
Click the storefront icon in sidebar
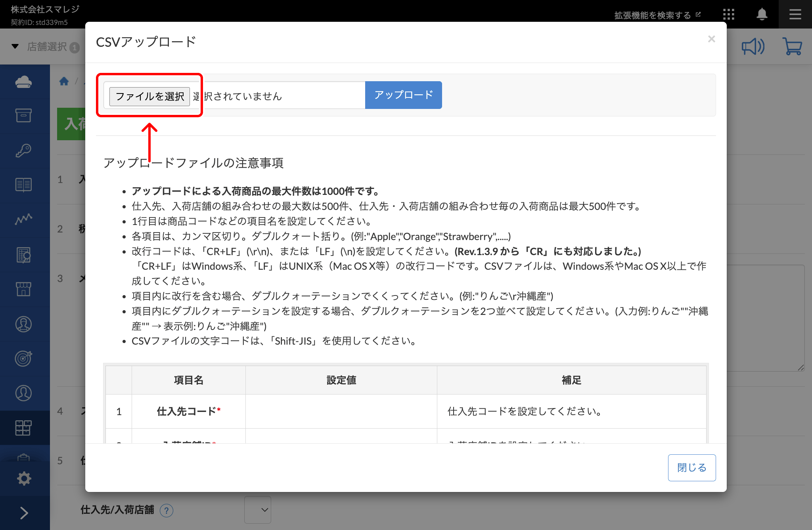click(x=24, y=289)
